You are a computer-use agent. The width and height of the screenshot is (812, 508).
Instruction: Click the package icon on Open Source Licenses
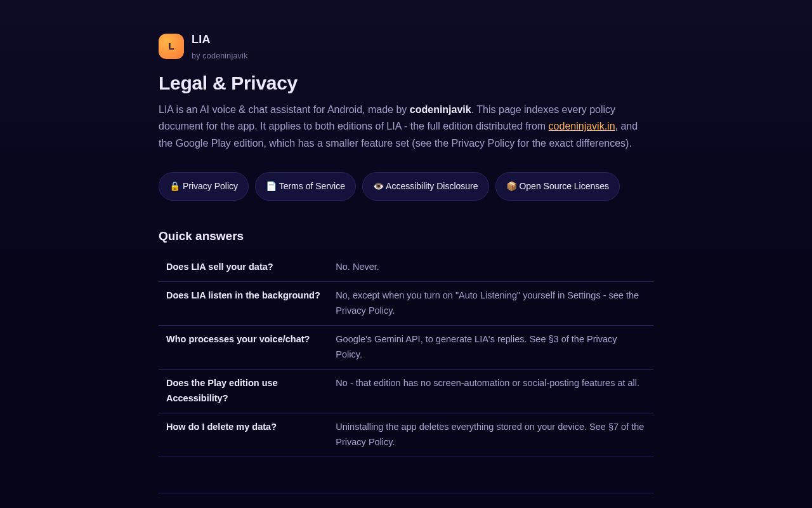click(512, 186)
